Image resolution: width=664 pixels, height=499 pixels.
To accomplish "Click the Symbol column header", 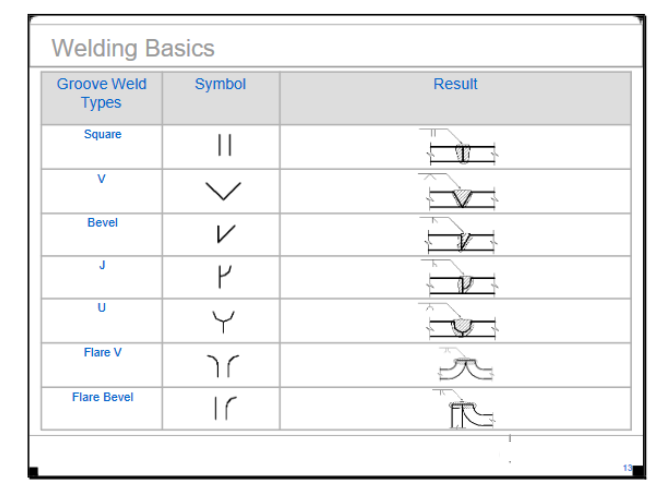I will 220,84.
